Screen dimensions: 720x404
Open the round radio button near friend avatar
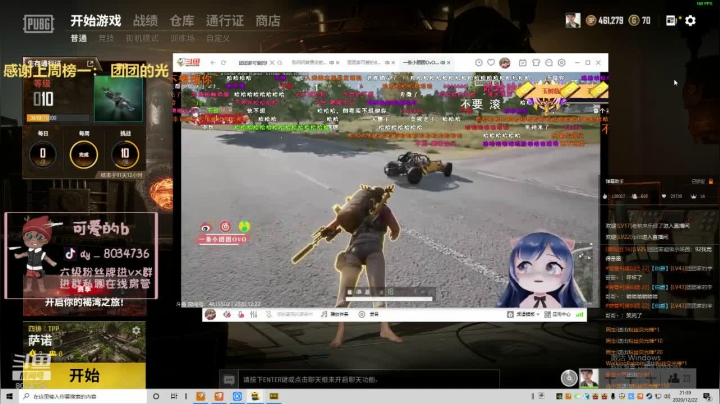coord(569,378)
